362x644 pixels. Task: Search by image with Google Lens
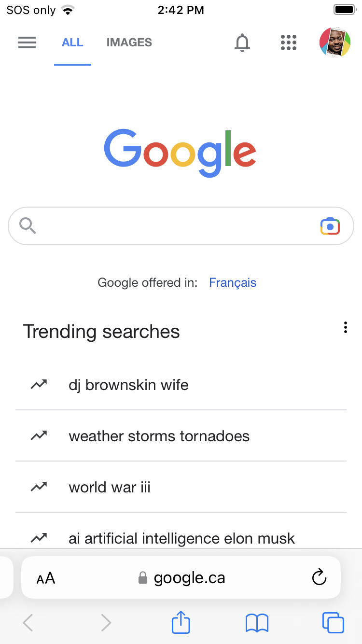click(330, 226)
